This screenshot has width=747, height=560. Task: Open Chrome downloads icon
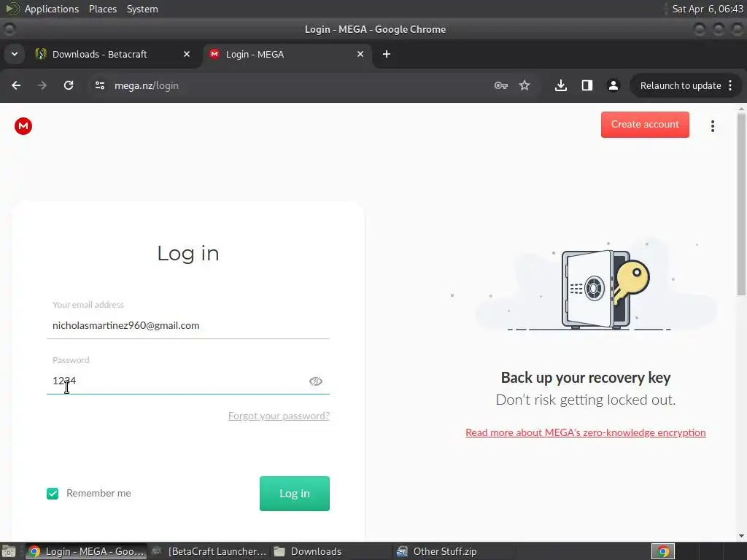(561, 86)
